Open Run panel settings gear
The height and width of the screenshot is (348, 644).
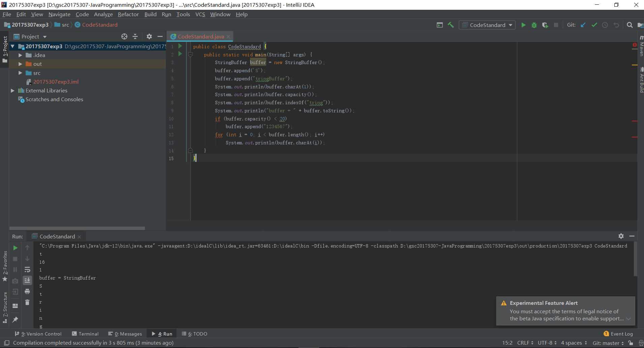[621, 236]
